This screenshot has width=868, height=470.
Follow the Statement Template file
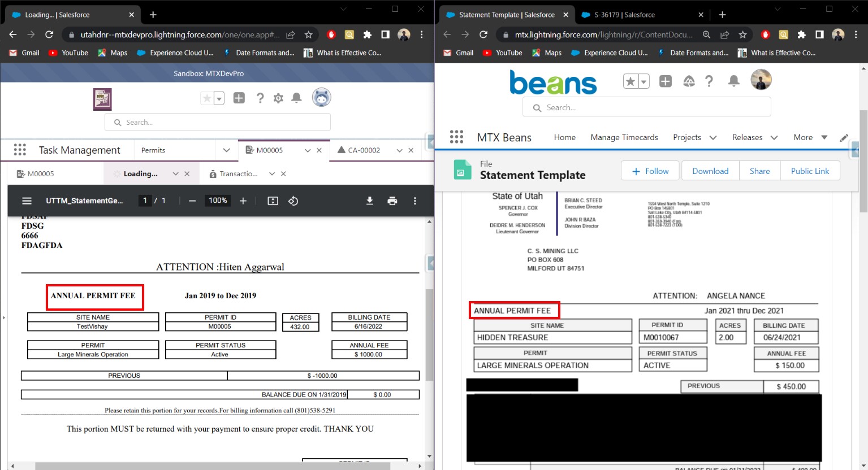coord(649,171)
